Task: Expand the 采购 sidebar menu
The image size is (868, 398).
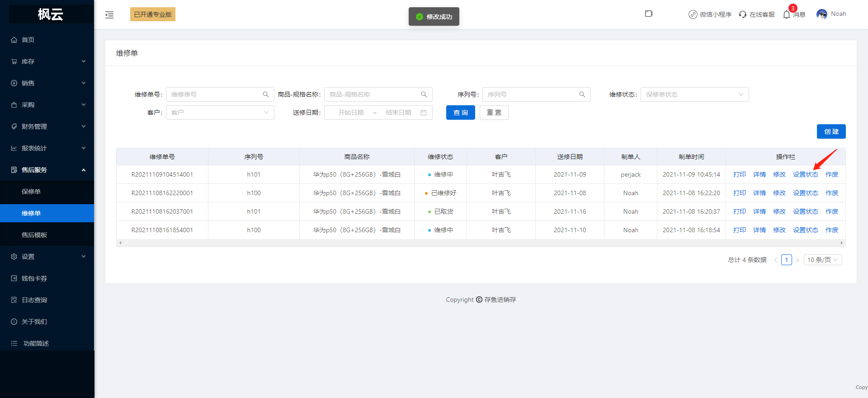Action: tap(47, 105)
